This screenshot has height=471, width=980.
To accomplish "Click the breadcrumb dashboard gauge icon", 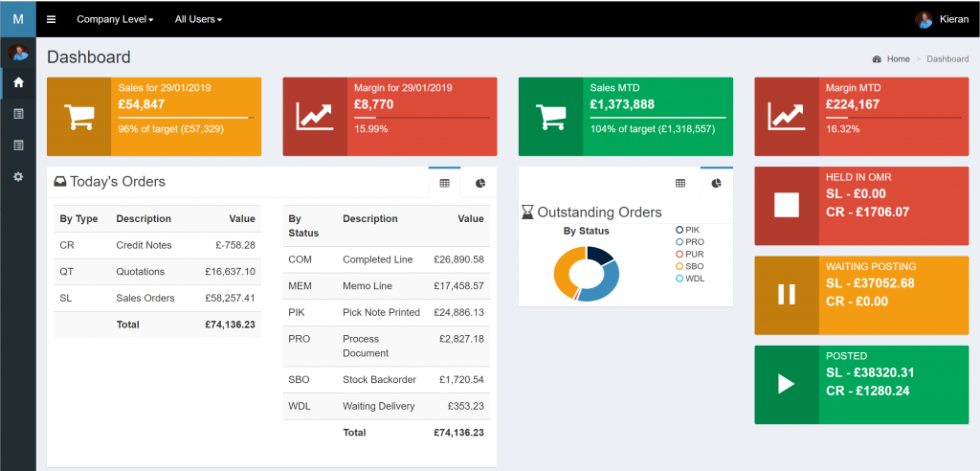I will click(x=877, y=58).
